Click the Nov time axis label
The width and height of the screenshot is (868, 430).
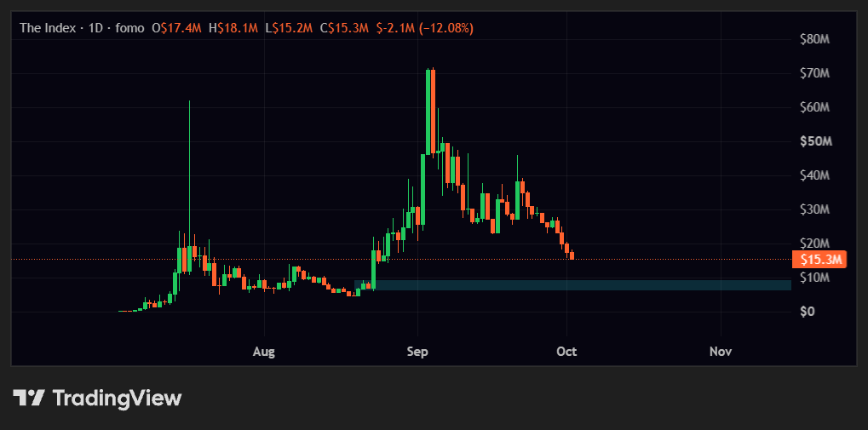[x=721, y=352]
